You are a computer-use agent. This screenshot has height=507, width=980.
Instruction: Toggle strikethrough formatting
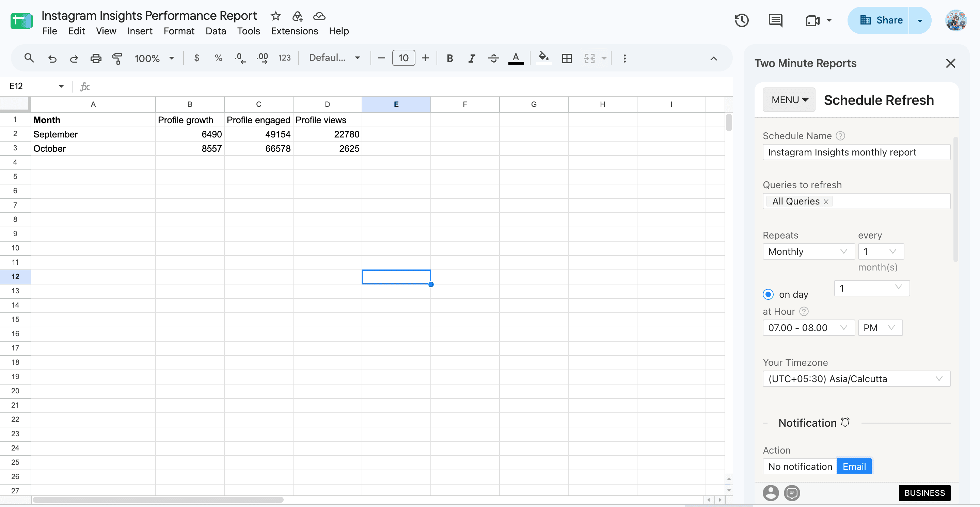coord(493,58)
